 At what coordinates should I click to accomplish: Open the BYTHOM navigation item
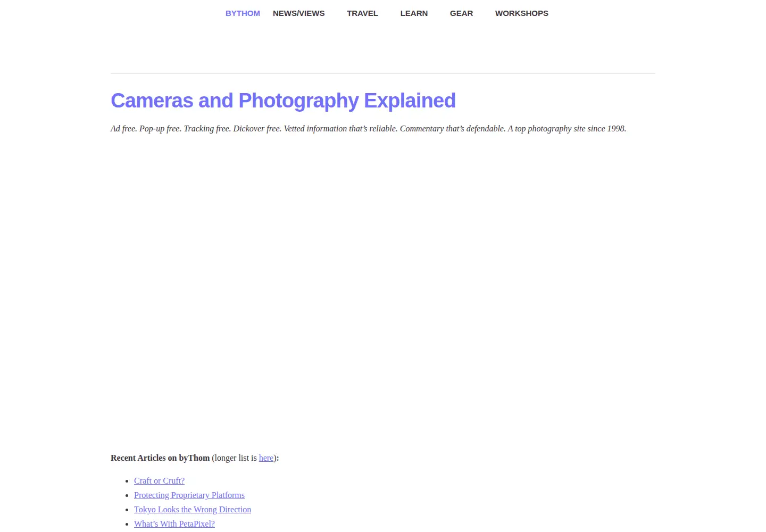[243, 13]
